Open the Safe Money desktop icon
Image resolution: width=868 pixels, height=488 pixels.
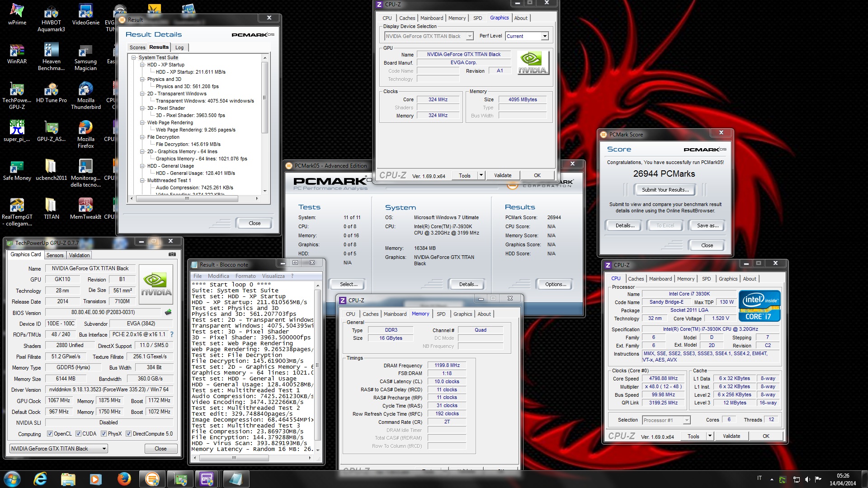(x=17, y=170)
